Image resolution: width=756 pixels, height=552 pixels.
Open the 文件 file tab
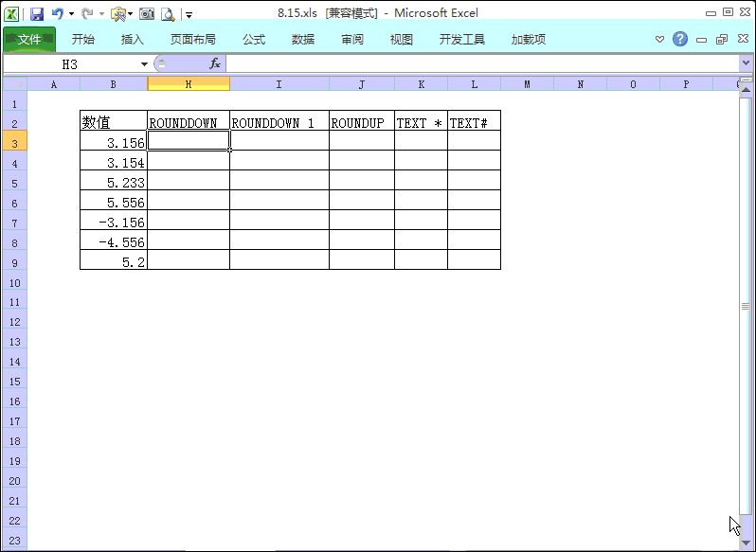click(29, 40)
